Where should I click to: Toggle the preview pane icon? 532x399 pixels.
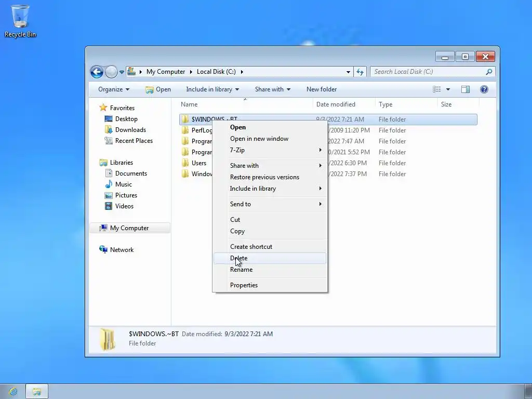pyautogui.click(x=465, y=89)
